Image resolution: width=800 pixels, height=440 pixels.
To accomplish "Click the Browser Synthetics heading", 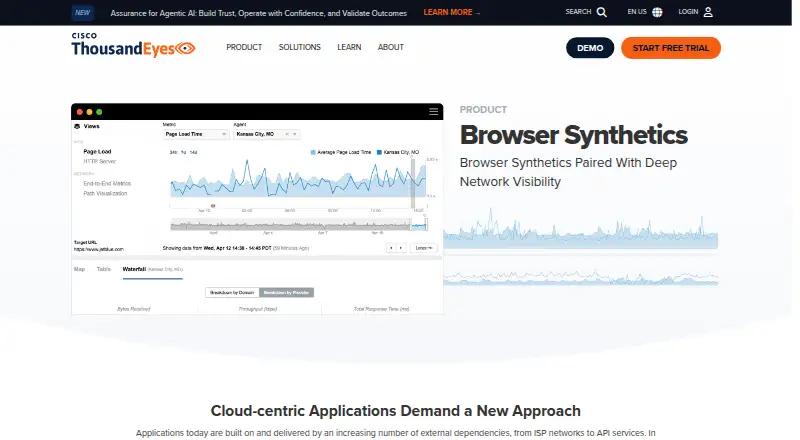I will click(573, 135).
